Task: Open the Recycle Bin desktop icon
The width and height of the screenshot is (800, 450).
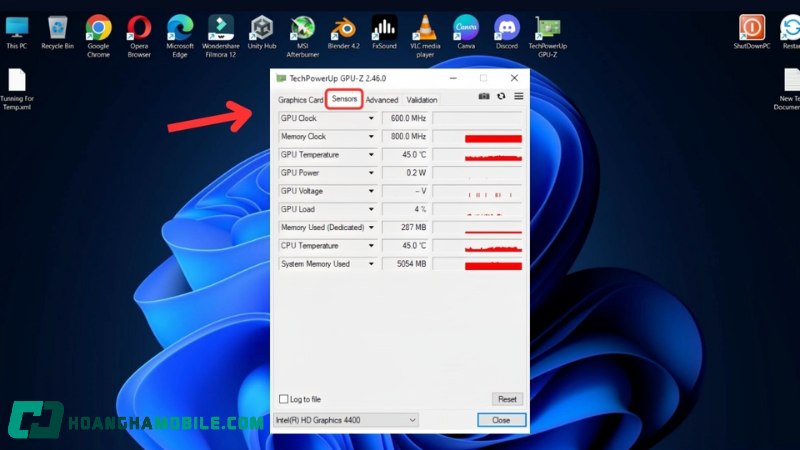Action: (x=58, y=32)
